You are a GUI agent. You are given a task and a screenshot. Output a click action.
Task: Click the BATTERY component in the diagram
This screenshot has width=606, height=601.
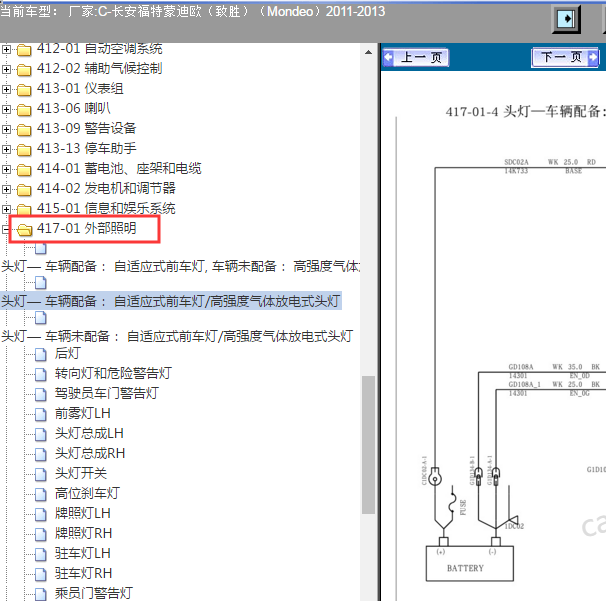[470, 564]
